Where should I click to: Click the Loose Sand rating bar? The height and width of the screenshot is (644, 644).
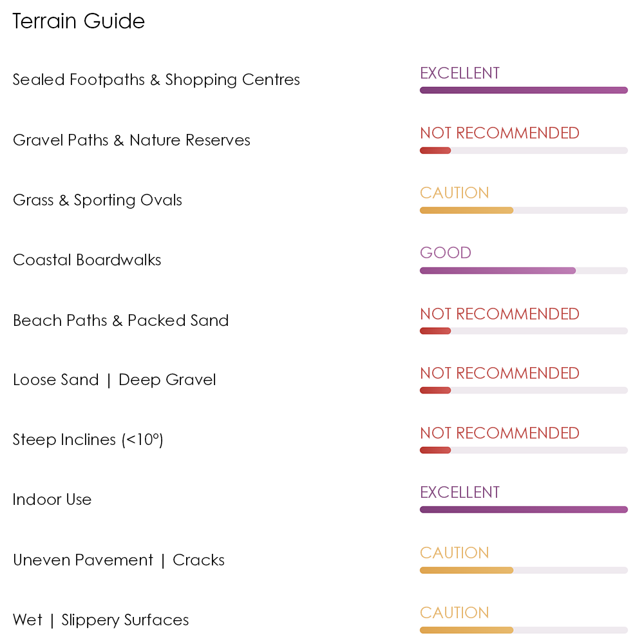coord(524,391)
